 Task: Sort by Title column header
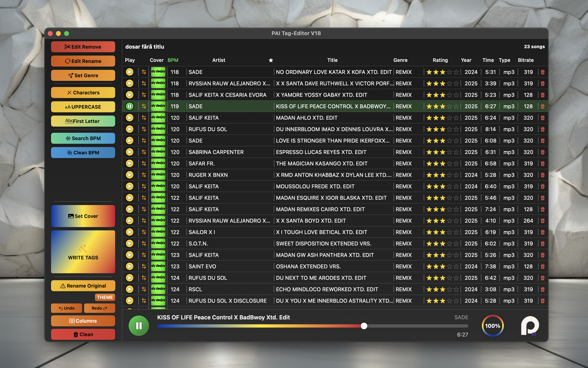click(x=332, y=60)
